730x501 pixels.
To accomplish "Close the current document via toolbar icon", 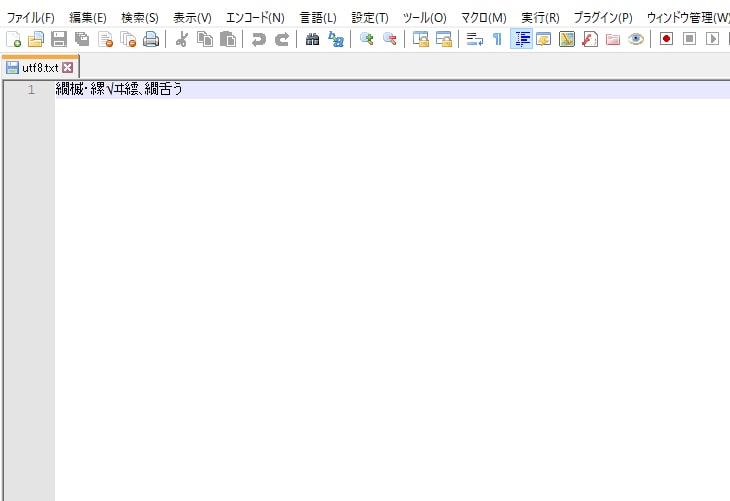I will click(x=105, y=39).
